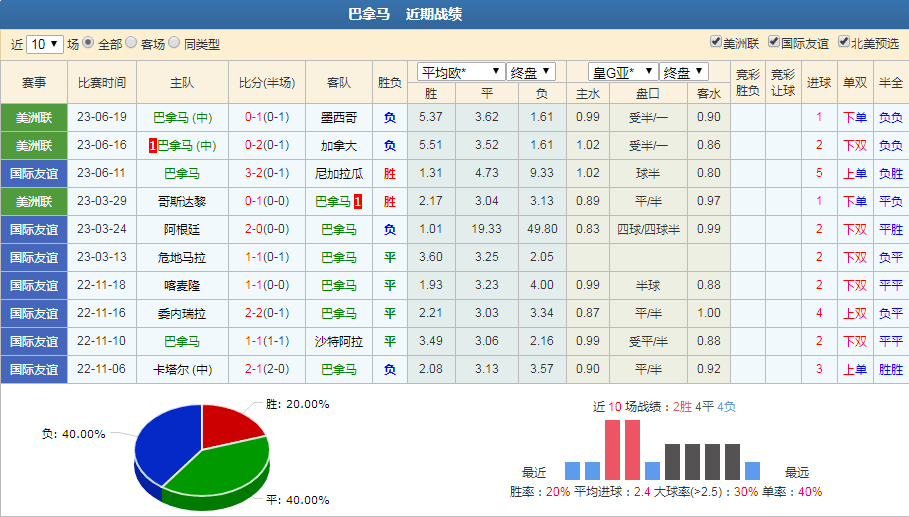Select the 全部 radio button
The height and width of the screenshot is (517, 909).
88,43
